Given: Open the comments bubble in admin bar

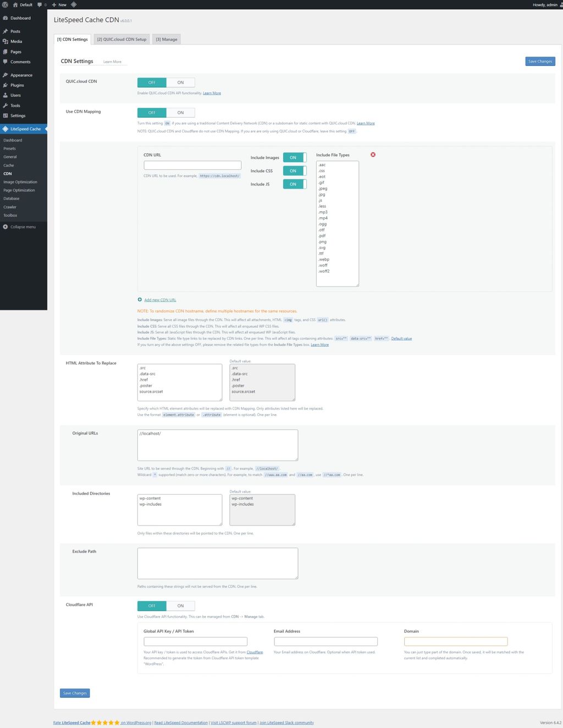Looking at the screenshot, I should (x=42, y=4).
